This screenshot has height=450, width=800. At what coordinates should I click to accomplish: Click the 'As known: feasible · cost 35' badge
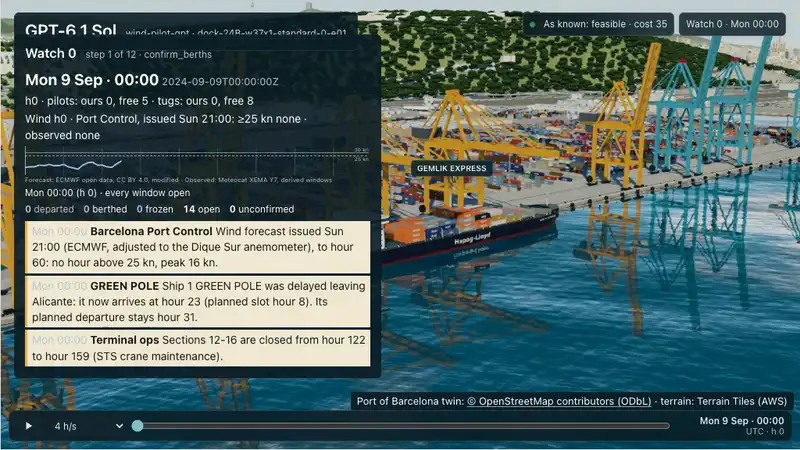point(598,24)
